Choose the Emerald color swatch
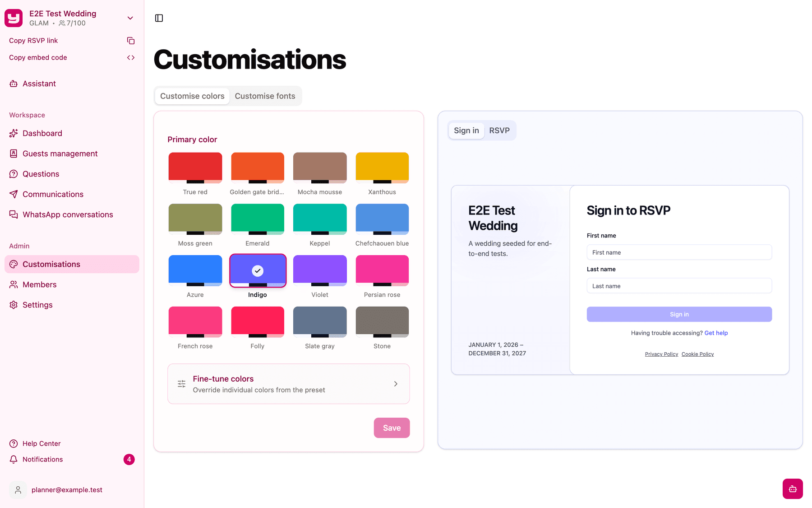The height and width of the screenshot is (508, 812). [x=258, y=219]
